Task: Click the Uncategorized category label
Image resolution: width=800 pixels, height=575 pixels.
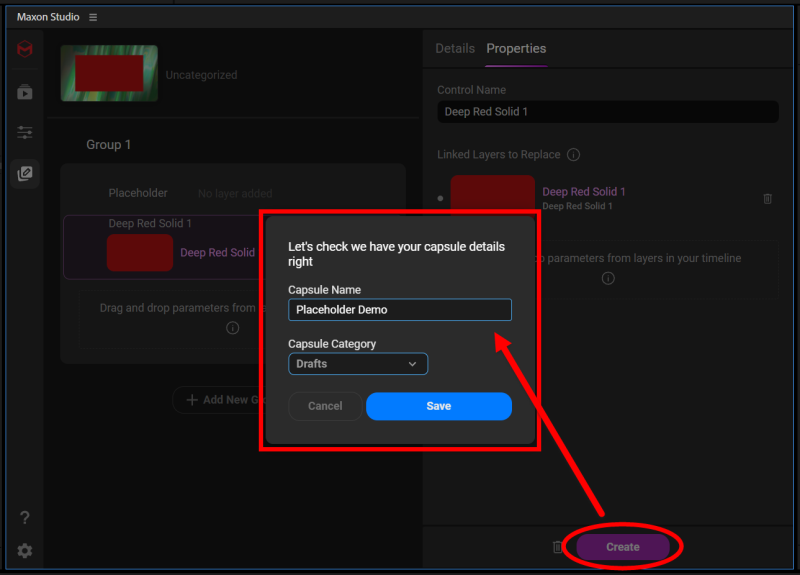Action: [202, 75]
